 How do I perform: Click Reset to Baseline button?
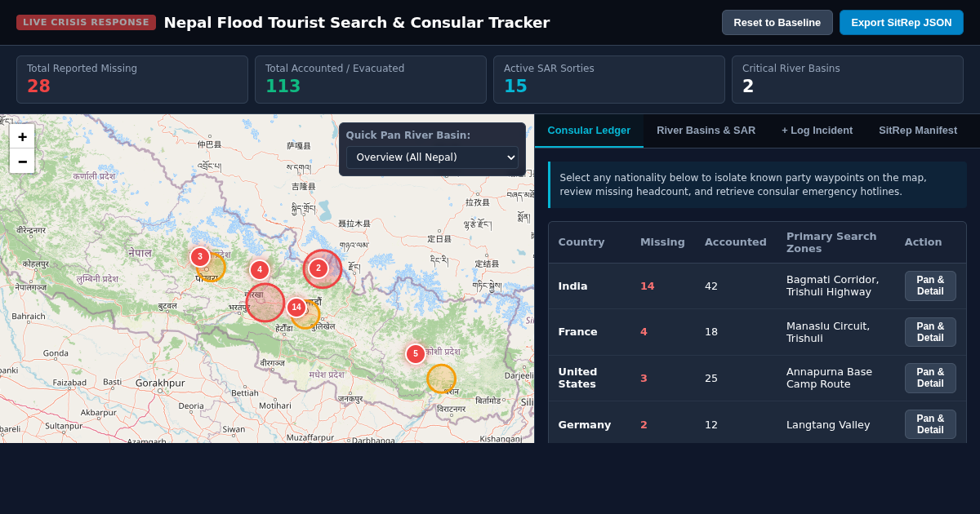coord(777,23)
